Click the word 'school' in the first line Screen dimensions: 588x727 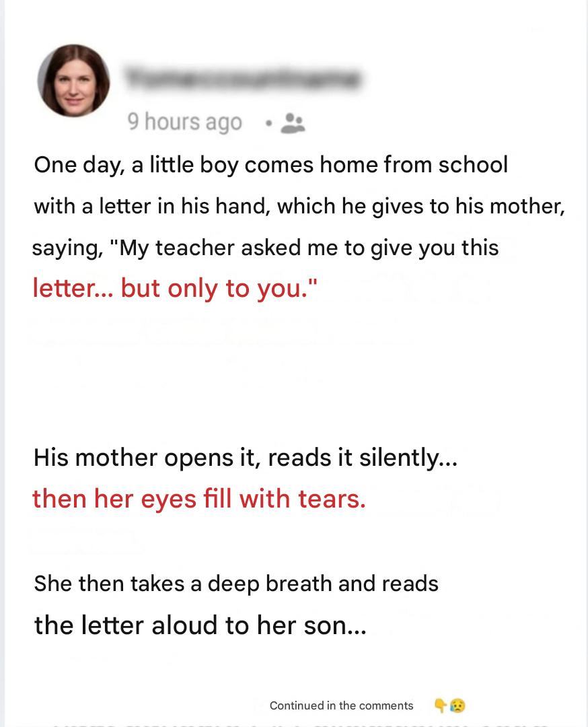(473, 165)
